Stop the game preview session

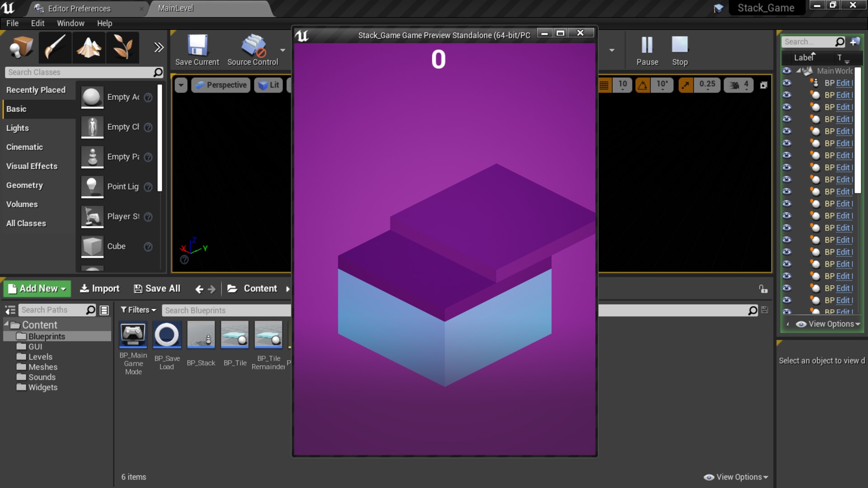pyautogui.click(x=679, y=50)
